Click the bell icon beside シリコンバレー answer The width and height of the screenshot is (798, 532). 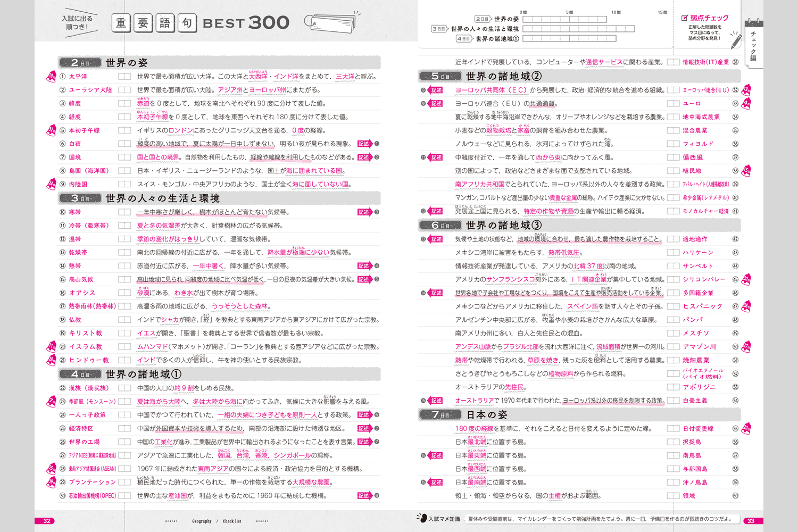(746, 279)
